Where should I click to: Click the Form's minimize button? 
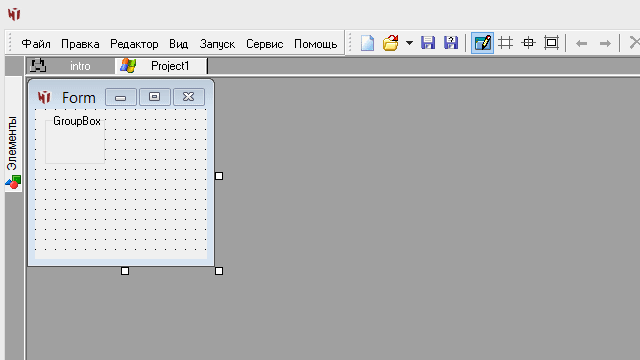121,97
